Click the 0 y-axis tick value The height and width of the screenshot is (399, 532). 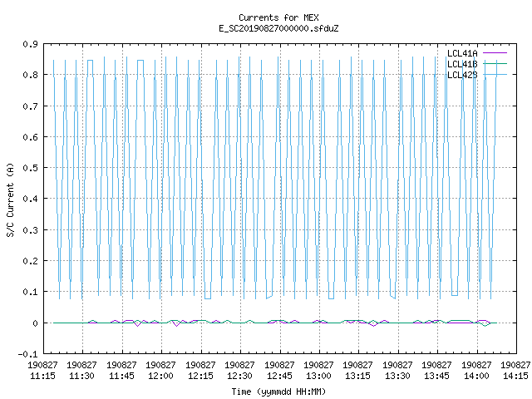[35, 323]
